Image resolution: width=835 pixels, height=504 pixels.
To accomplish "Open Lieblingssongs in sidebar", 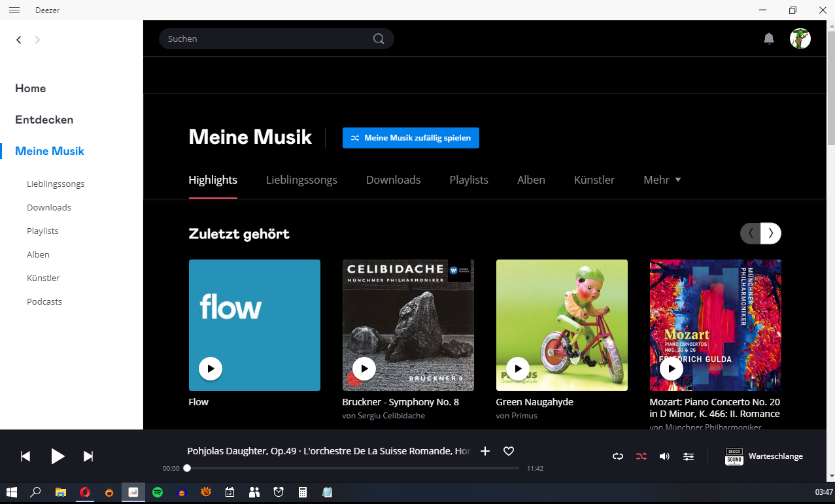I will 56,184.
